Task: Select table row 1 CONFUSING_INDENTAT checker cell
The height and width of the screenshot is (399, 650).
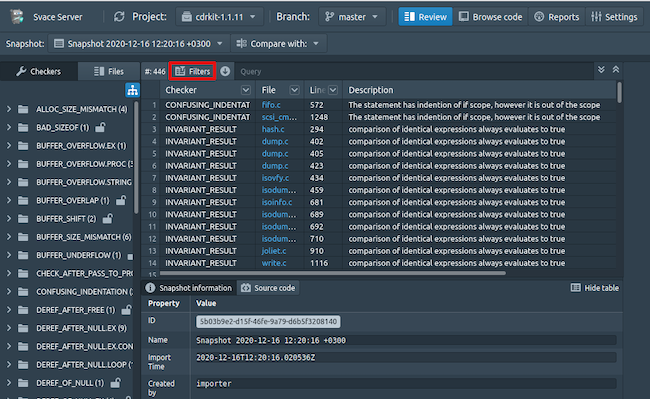Action: [208, 105]
